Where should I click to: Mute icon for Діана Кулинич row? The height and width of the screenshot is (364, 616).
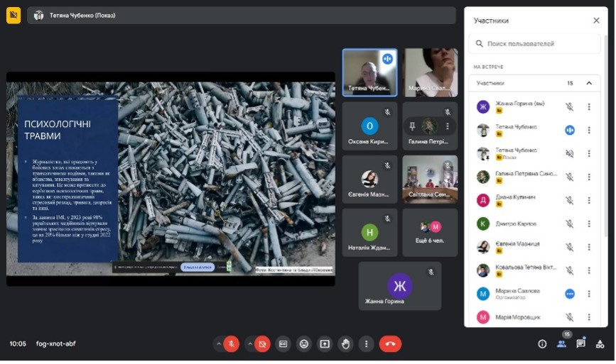click(569, 200)
